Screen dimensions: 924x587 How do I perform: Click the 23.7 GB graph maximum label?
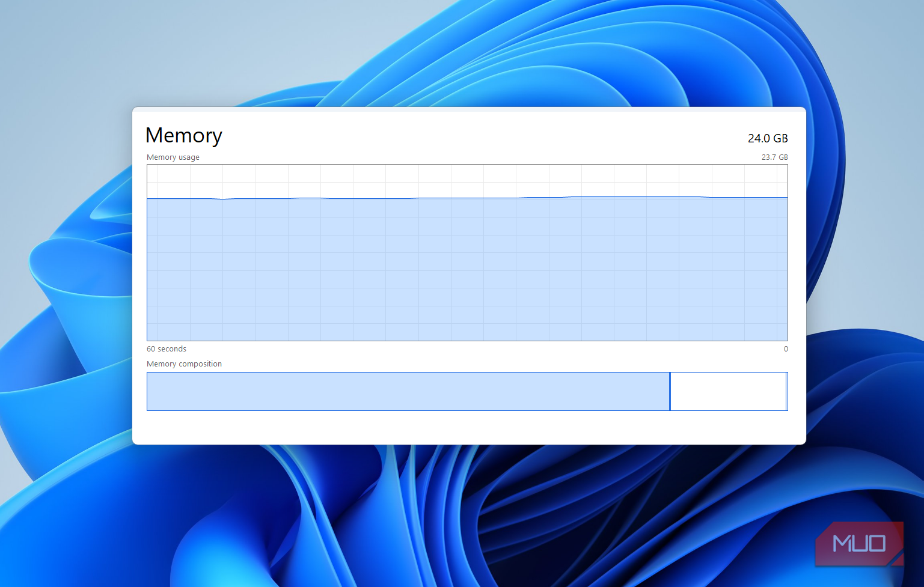click(x=774, y=157)
